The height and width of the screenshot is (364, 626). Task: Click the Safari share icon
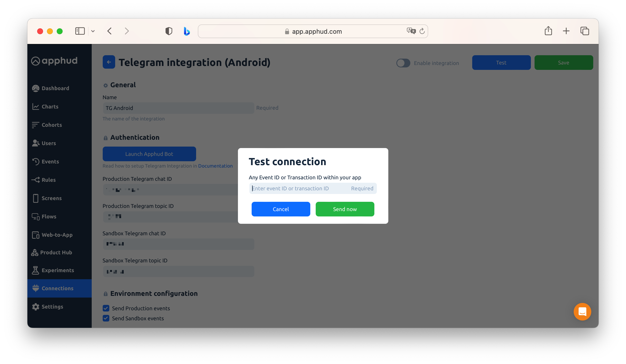click(548, 31)
